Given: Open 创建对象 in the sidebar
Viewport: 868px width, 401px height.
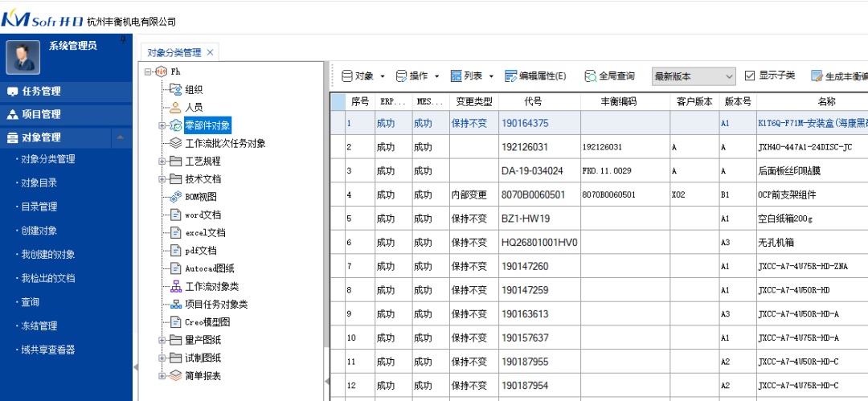Looking at the screenshot, I should pos(39,231).
